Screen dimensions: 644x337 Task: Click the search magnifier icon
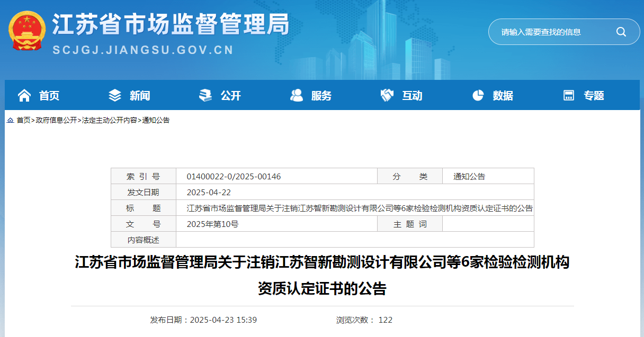[621, 32]
